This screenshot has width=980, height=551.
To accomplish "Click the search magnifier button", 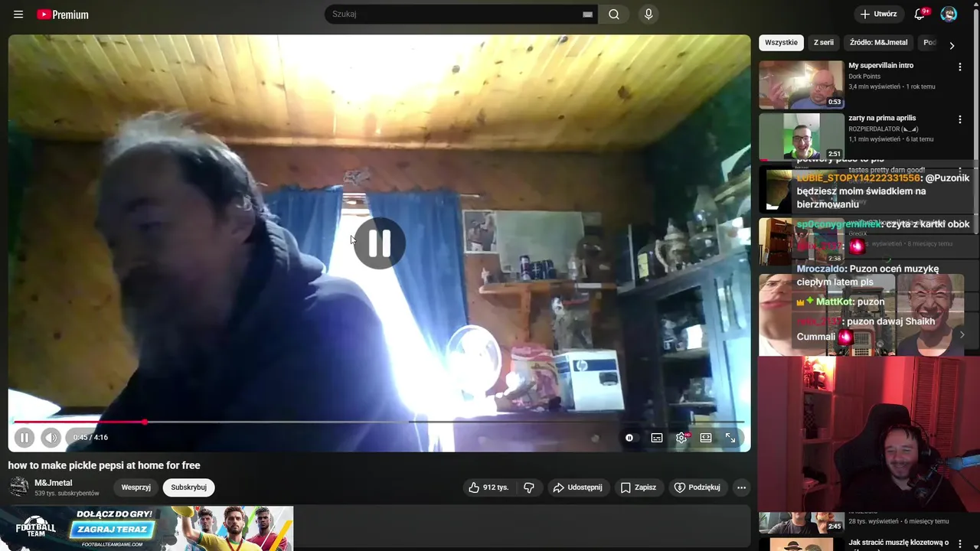I will [614, 15].
